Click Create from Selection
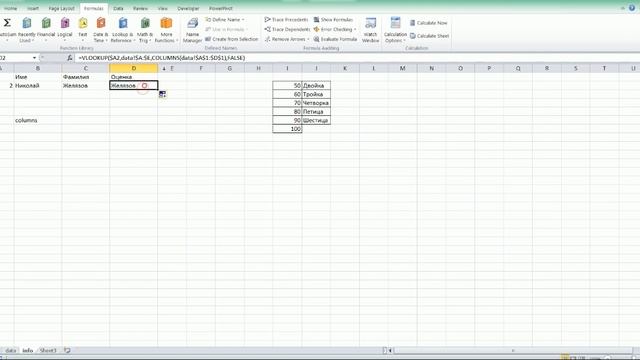Screen dimensions: 640x360 point(231,39)
